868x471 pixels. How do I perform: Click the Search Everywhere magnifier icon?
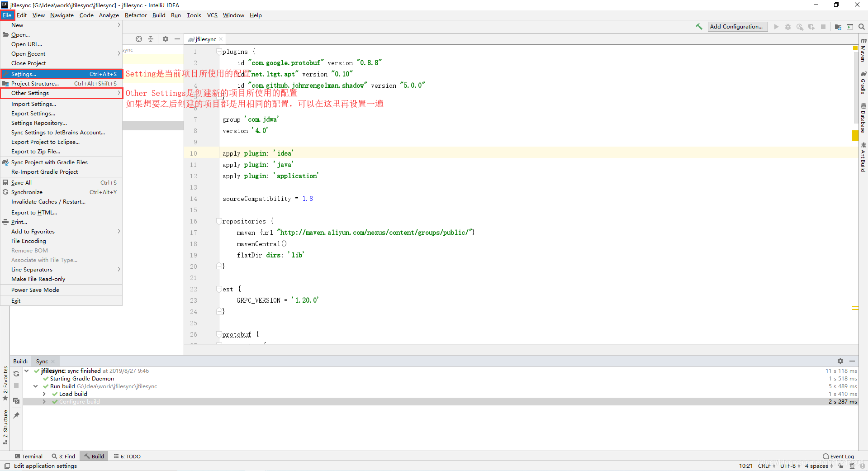pos(862,27)
